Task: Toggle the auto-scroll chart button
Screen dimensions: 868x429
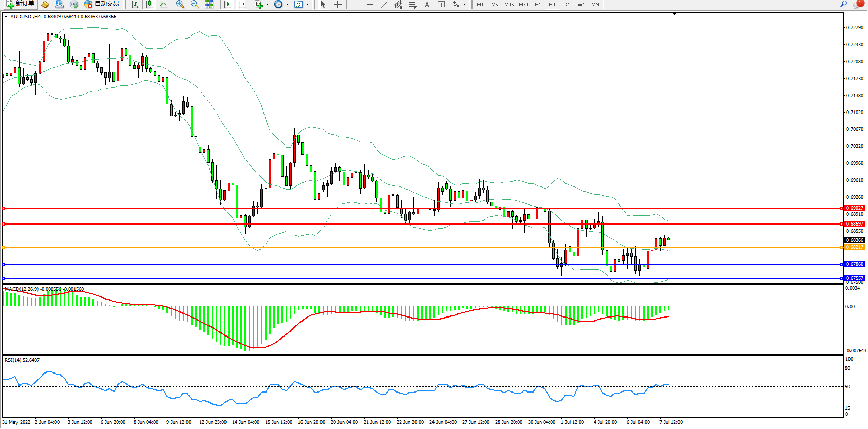Action: tap(227, 4)
